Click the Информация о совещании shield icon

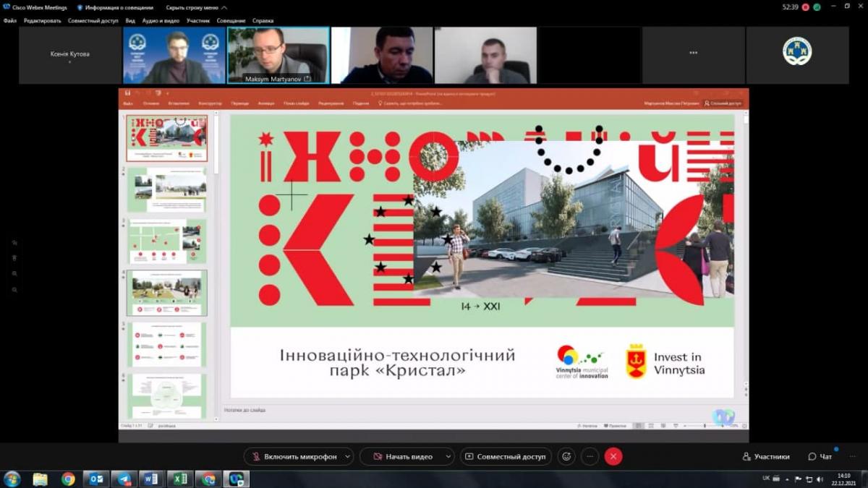80,7
